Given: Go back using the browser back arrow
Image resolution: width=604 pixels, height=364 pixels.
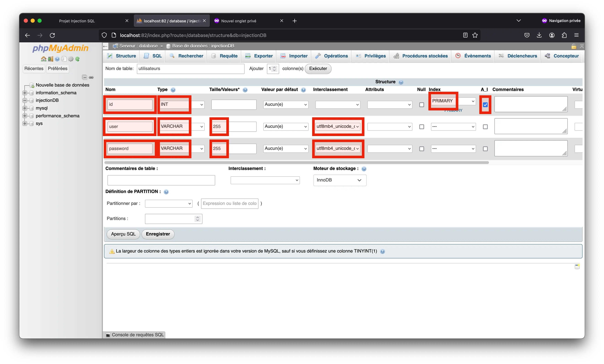Looking at the screenshot, I should click(x=28, y=35).
